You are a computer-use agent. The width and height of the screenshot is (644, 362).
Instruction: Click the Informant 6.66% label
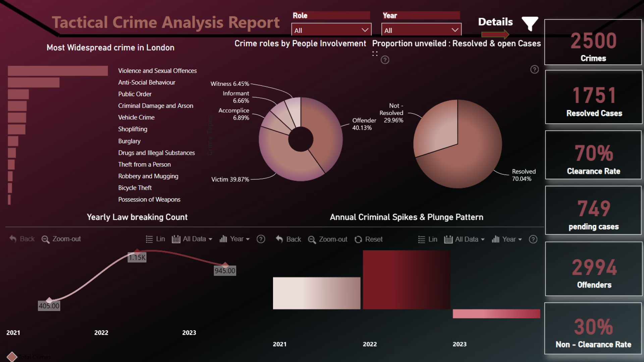click(x=236, y=97)
